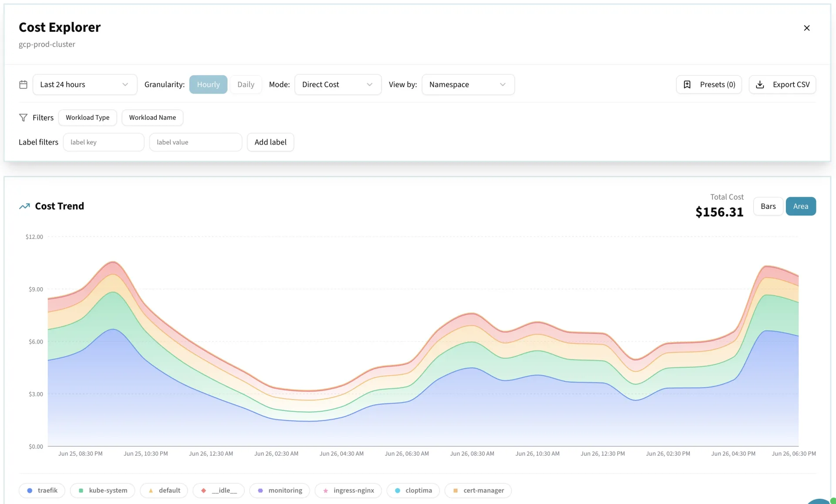The image size is (836, 504).
Task: Click the $6.00 y-axis label
Action: (x=36, y=342)
